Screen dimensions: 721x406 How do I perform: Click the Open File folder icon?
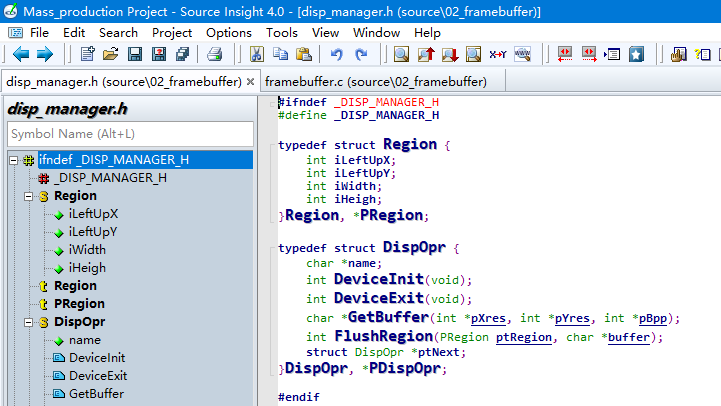click(x=110, y=54)
